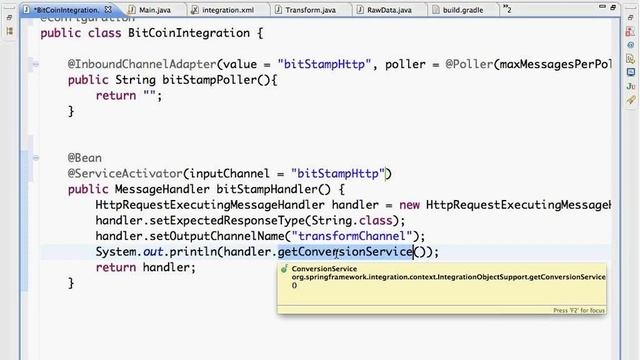
Task: Click the 'Press F2 for focus' hint
Action: click(x=579, y=311)
